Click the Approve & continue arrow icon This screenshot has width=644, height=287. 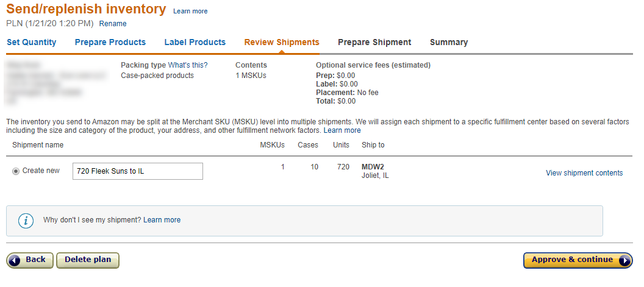coord(624,260)
